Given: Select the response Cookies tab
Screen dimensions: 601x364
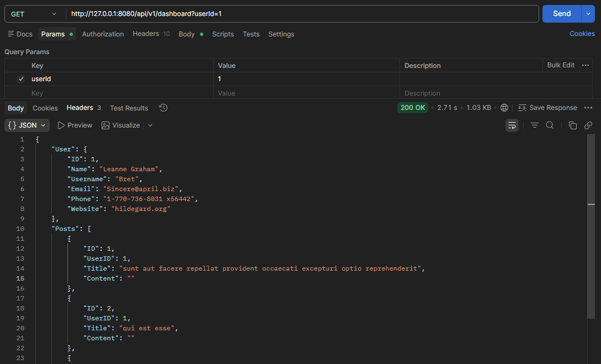Looking at the screenshot, I should pos(45,108).
